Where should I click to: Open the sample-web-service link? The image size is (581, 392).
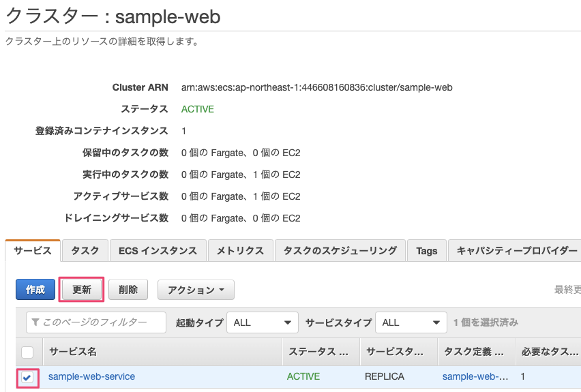(x=91, y=376)
